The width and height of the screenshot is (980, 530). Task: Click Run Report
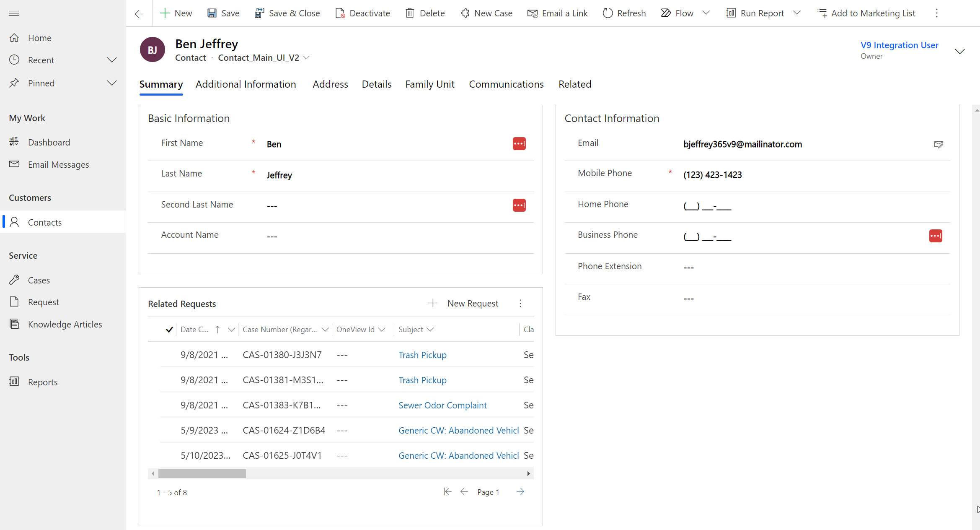(x=755, y=13)
